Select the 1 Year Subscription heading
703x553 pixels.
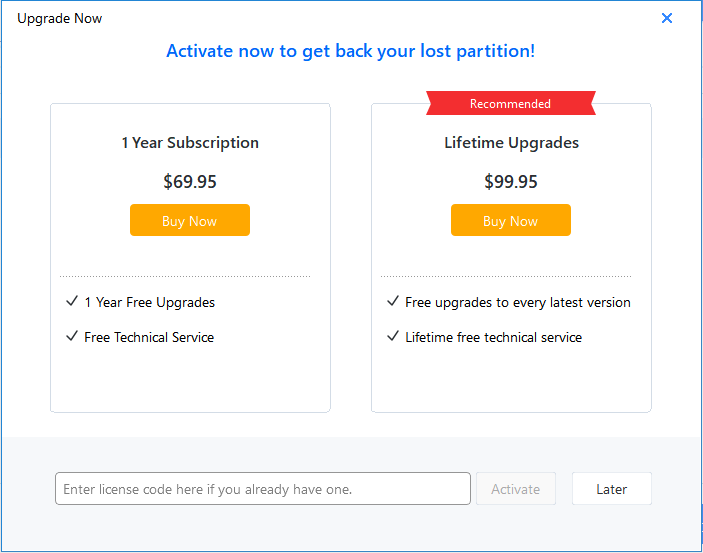(190, 143)
